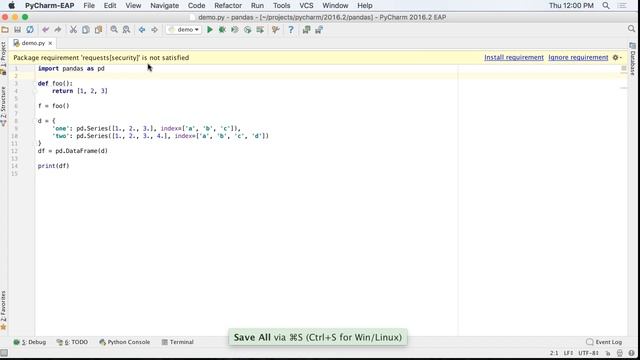Open the Run menu
Screen dimensions: 640x360
(x=257, y=6)
